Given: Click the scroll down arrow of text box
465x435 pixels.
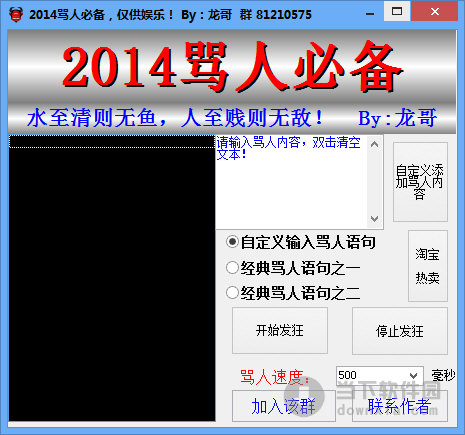Looking at the screenshot, I should 374,219.
